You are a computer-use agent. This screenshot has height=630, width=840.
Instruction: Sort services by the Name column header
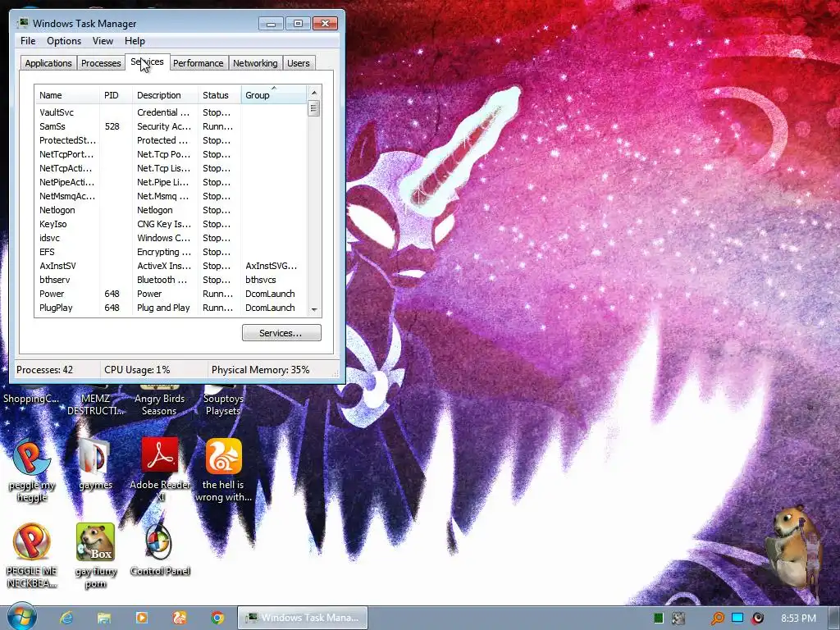point(67,95)
